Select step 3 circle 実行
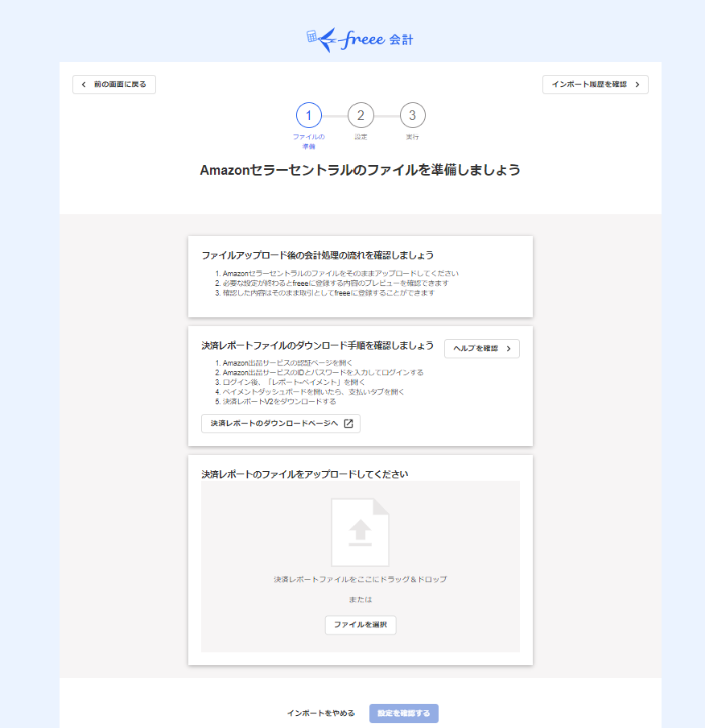Image resolution: width=705 pixels, height=728 pixels. coord(412,115)
